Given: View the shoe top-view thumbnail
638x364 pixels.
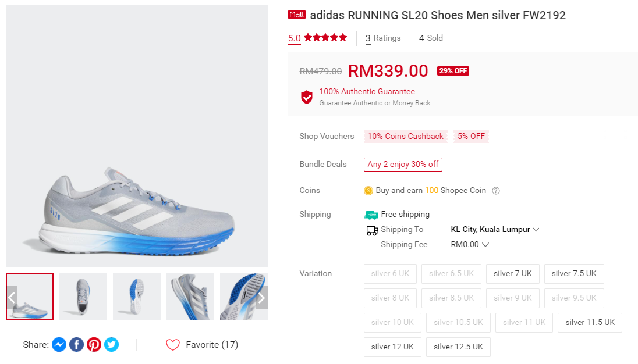Looking at the screenshot, I should click(x=83, y=297).
